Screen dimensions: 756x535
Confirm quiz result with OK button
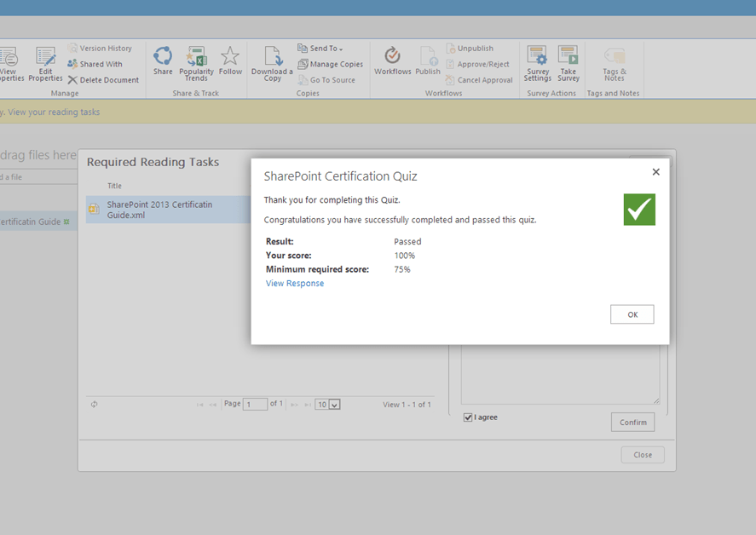click(632, 314)
